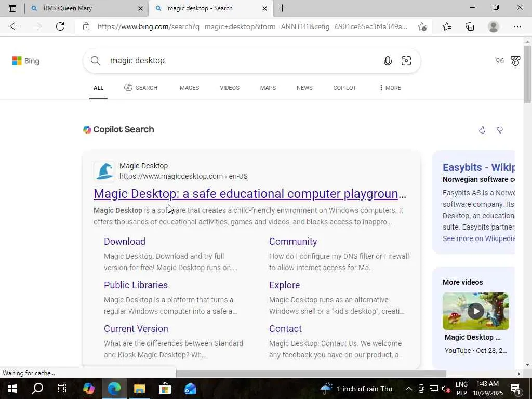Open the taskbar clock and date
The height and width of the screenshot is (399, 532).
[488, 389]
